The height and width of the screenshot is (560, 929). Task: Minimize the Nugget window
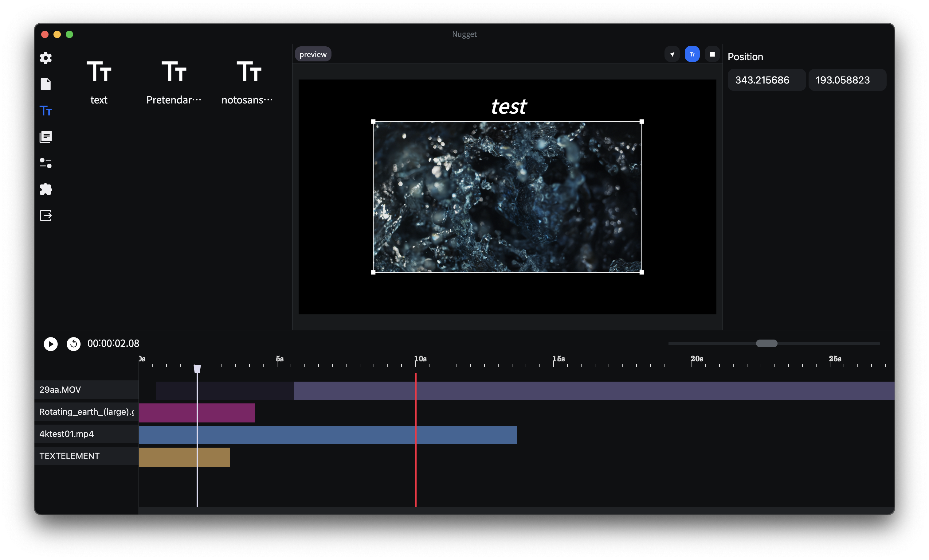pyautogui.click(x=57, y=34)
